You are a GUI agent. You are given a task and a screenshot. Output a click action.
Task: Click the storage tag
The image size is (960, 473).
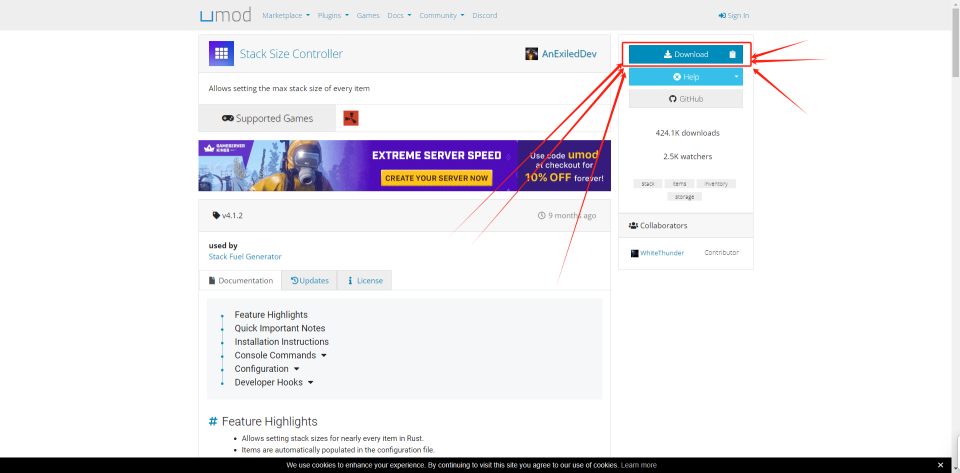pyautogui.click(x=684, y=196)
